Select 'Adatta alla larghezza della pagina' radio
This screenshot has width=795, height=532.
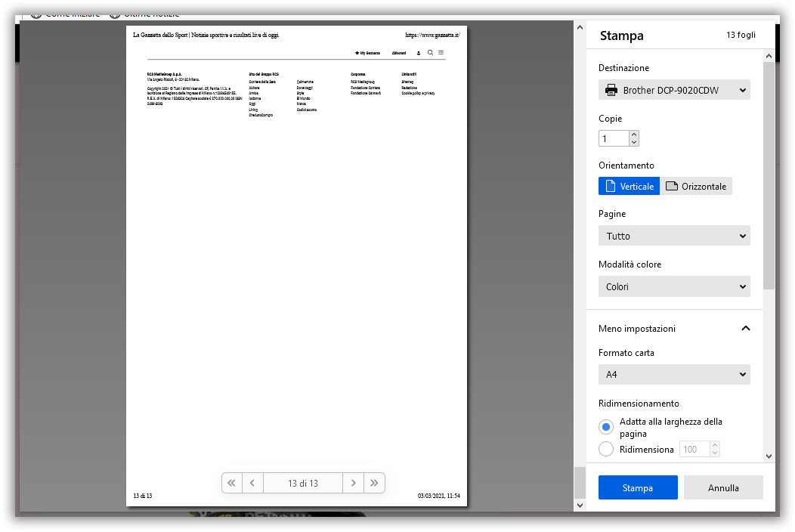pyautogui.click(x=606, y=427)
